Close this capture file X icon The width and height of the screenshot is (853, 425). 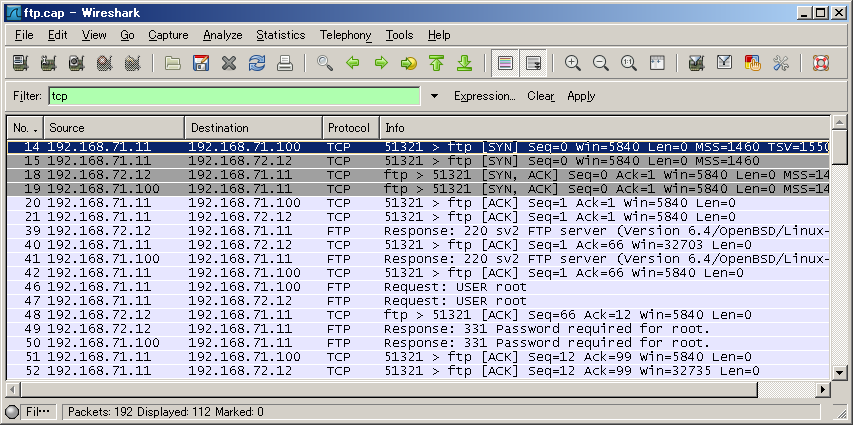[229, 63]
